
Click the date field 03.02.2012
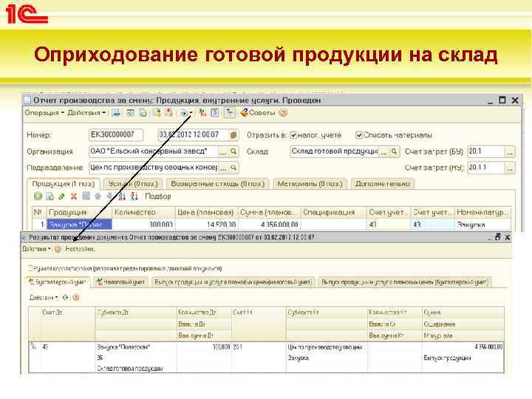pyautogui.click(x=192, y=134)
